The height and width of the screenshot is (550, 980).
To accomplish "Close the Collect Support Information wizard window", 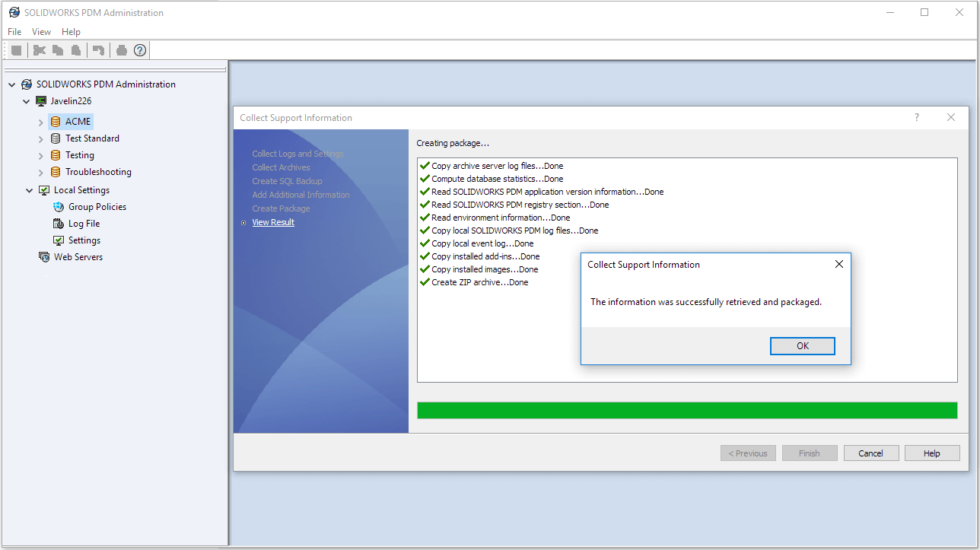I will click(951, 118).
